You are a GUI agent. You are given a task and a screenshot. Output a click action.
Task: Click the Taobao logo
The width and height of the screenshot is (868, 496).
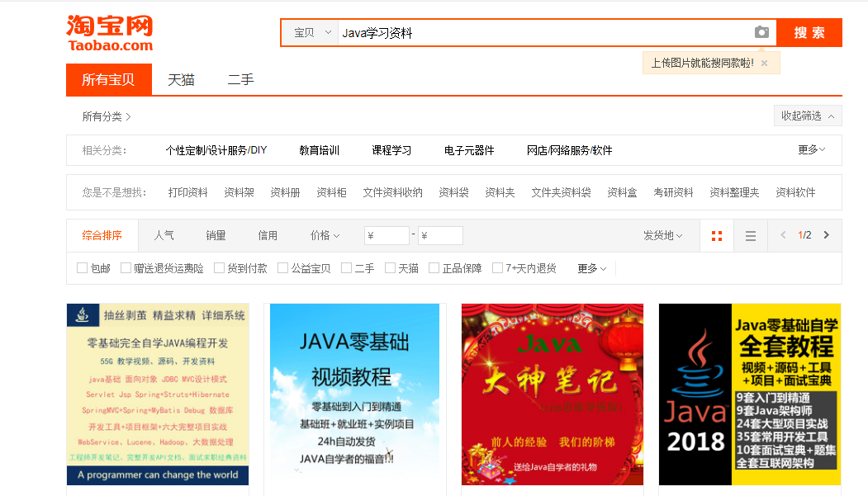click(x=110, y=33)
